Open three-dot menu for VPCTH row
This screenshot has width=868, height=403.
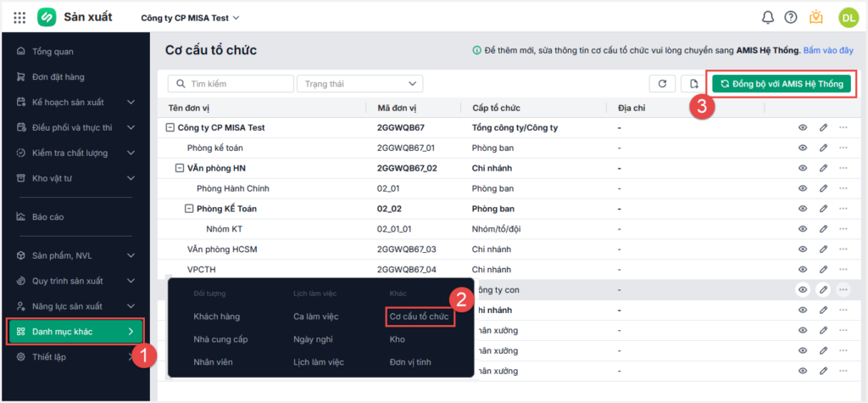click(843, 270)
